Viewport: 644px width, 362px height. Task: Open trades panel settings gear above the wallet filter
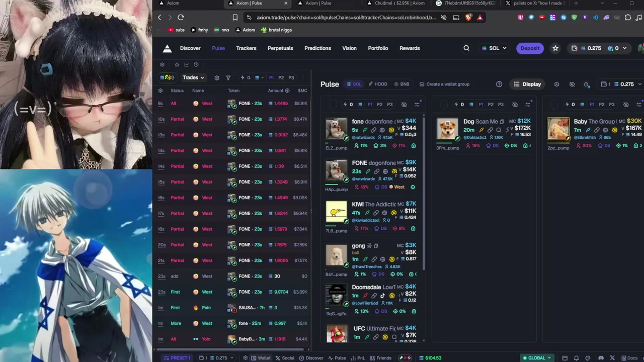[162, 64]
